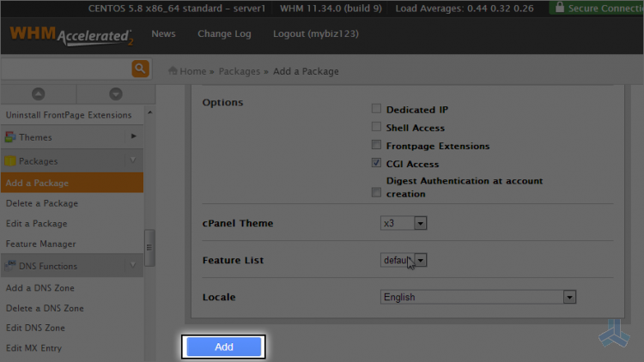Open the Locale dropdown showing English
The image size is (644, 362).
pos(478,297)
